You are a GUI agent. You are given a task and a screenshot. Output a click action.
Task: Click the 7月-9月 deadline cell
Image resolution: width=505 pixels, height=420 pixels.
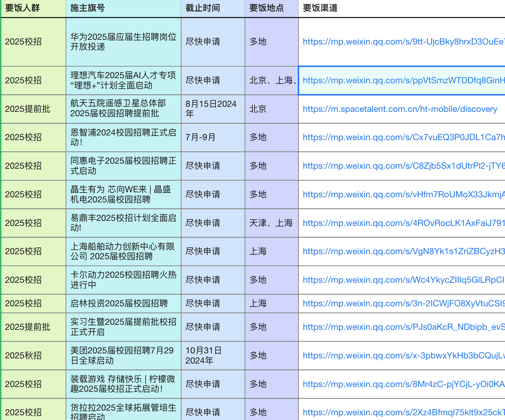pyautogui.click(x=213, y=137)
